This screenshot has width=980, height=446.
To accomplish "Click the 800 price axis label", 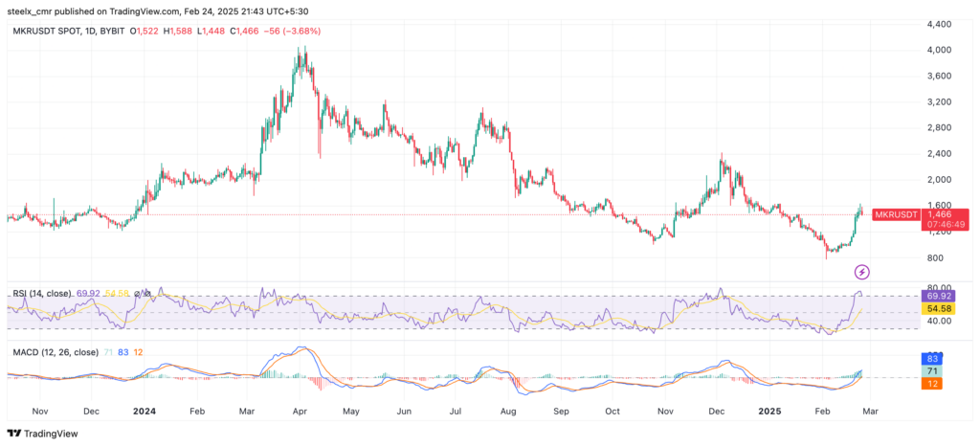I will click(935, 257).
